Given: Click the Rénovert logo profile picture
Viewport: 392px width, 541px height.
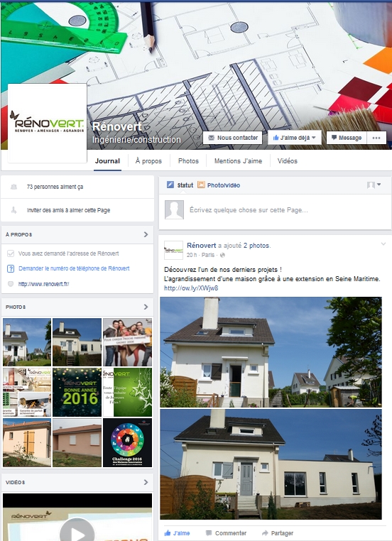Looking at the screenshot, I should (x=48, y=123).
